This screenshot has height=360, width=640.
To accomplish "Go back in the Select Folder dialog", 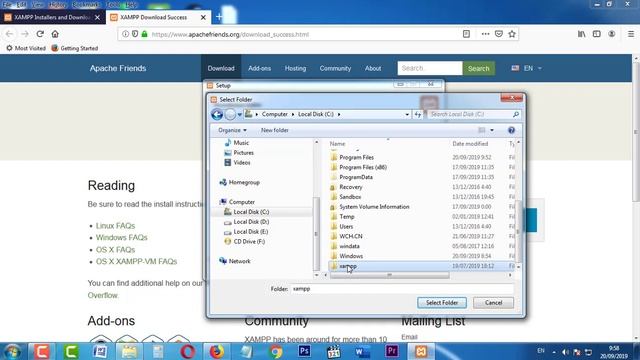I will click(x=217, y=114).
